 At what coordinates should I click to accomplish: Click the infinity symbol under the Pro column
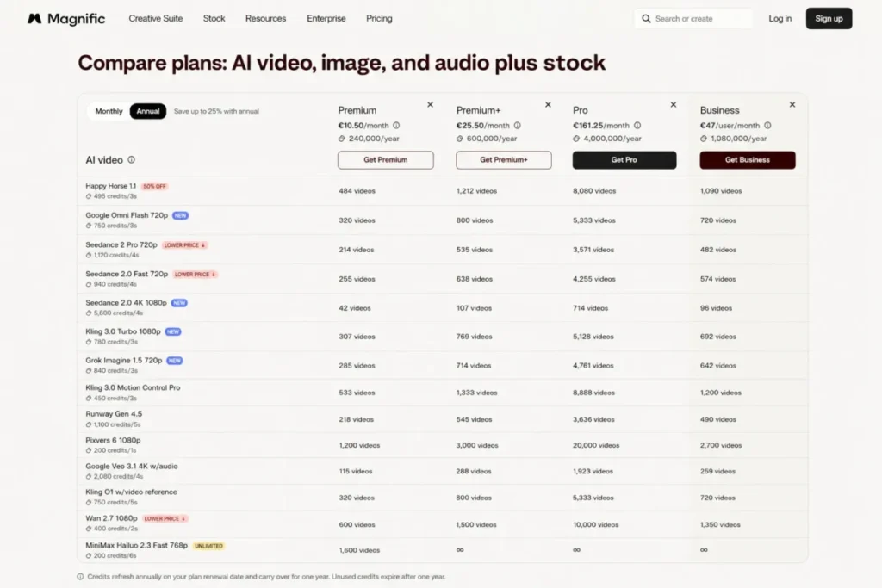coord(576,550)
